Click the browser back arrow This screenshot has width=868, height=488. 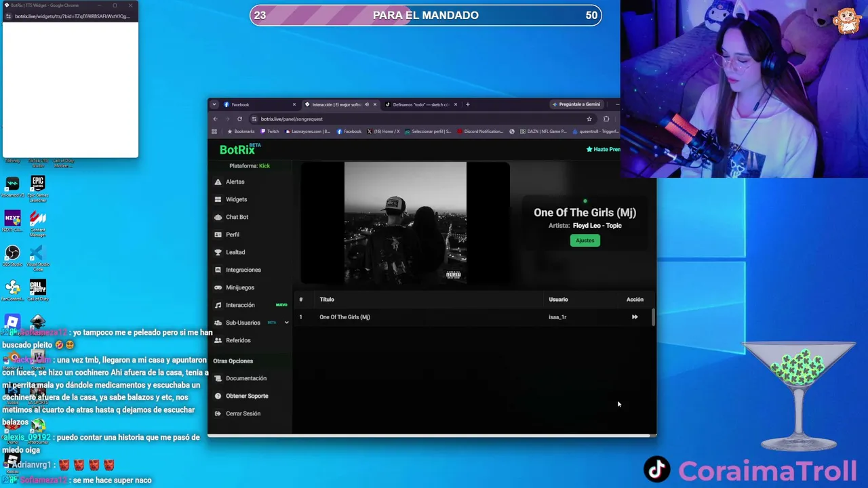[x=216, y=119]
